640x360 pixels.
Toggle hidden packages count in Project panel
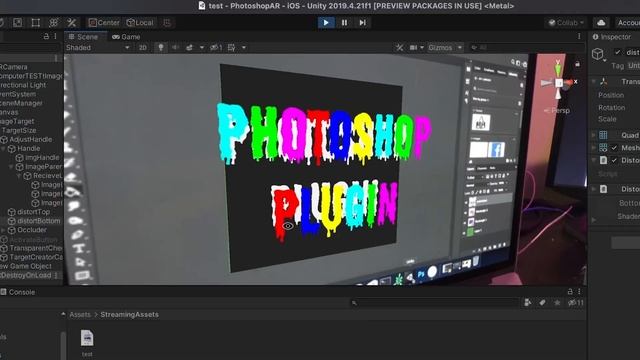(576, 302)
